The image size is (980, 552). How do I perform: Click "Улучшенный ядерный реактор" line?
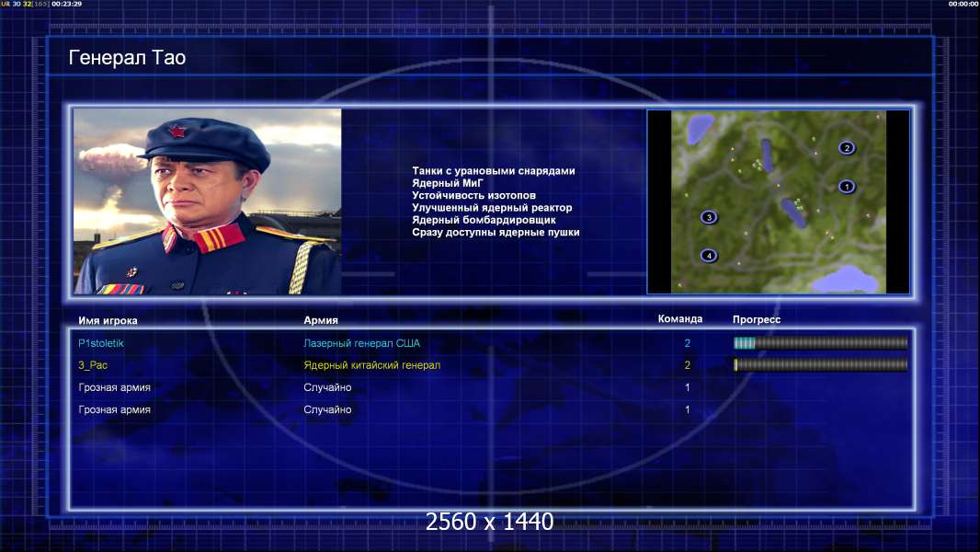click(x=492, y=208)
